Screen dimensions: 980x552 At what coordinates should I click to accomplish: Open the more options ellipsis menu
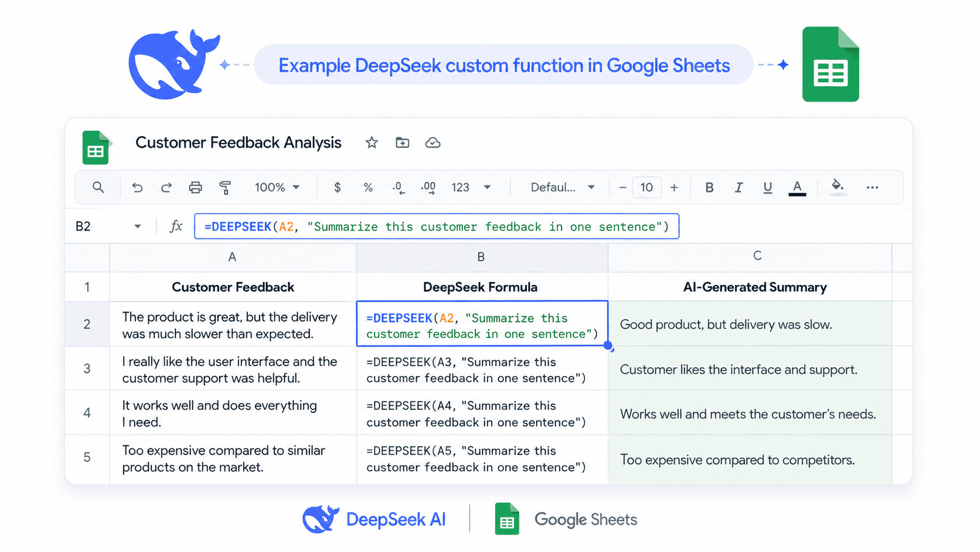tap(872, 187)
